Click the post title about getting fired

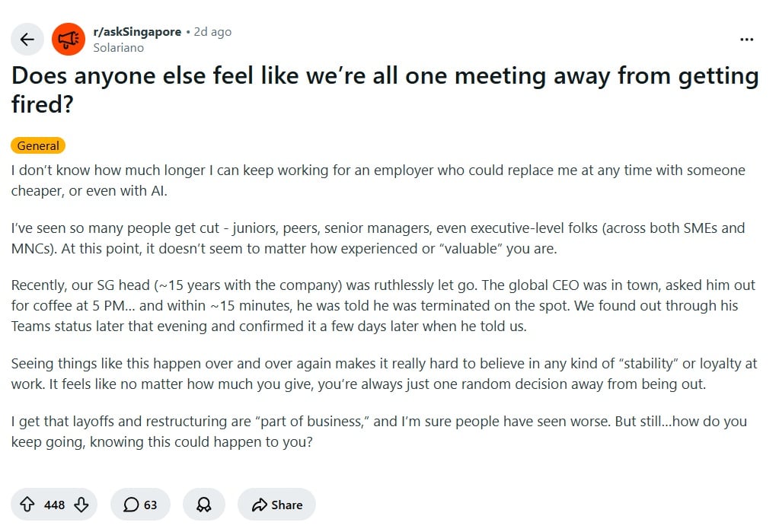(x=385, y=90)
